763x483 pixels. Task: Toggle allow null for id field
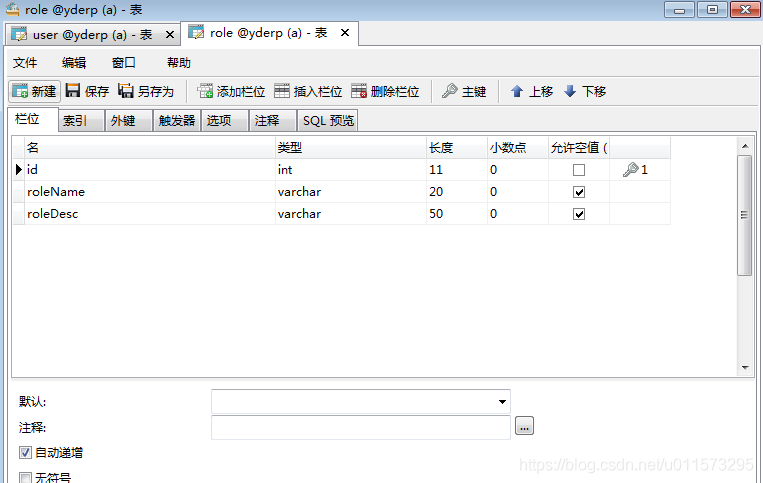pos(579,170)
